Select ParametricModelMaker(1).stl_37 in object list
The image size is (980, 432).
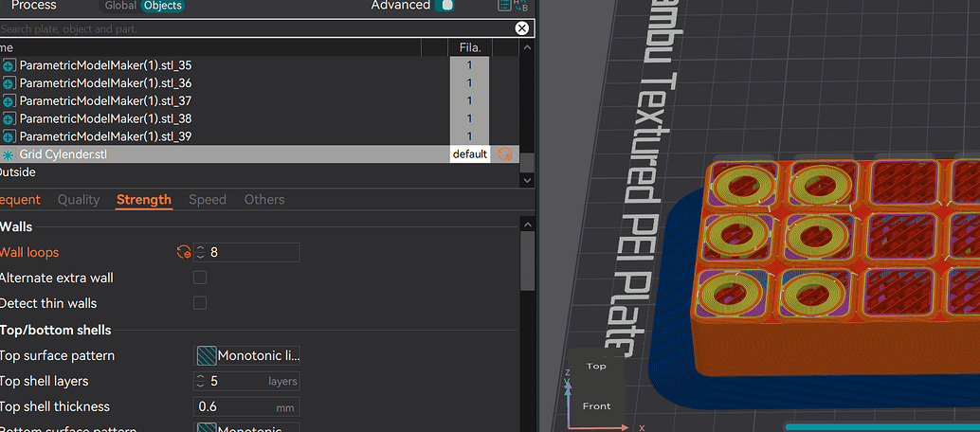[x=105, y=101]
